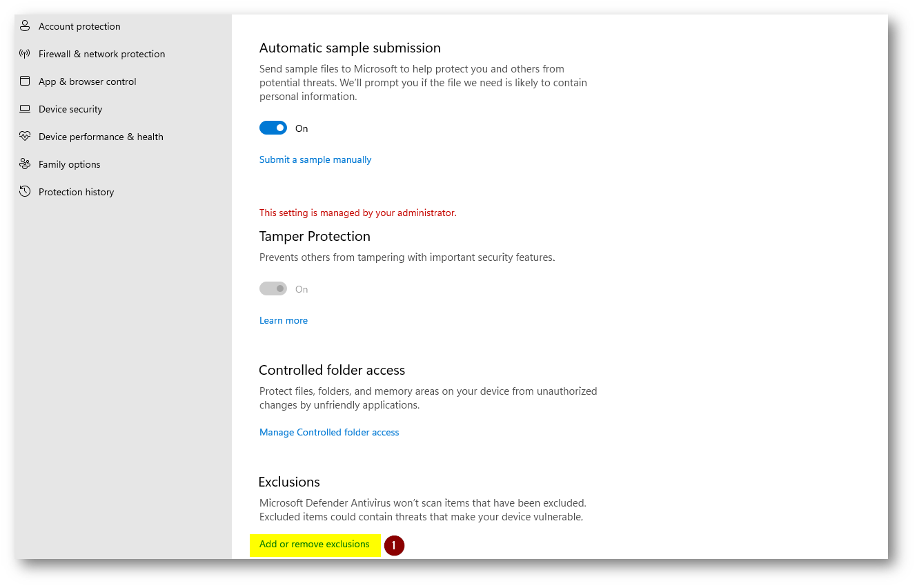Click the Controlled folder access heading
The image size is (917, 588).
coord(332,370)
